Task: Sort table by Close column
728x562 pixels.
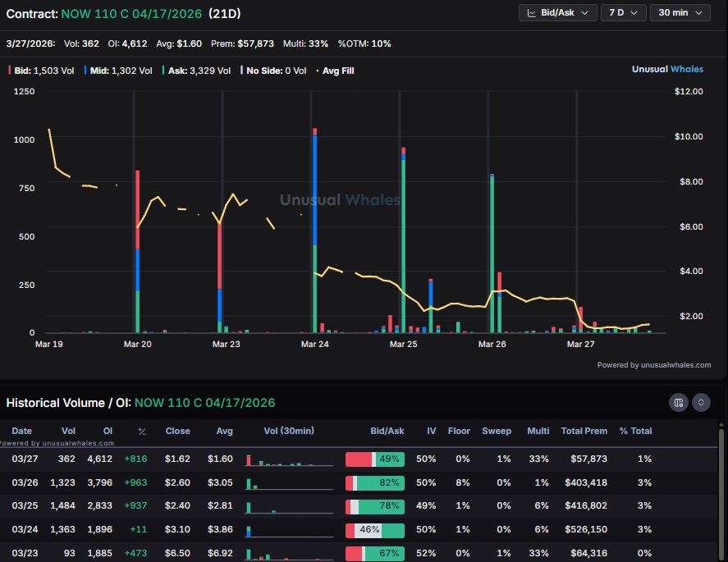Action: tap(178, 431)
